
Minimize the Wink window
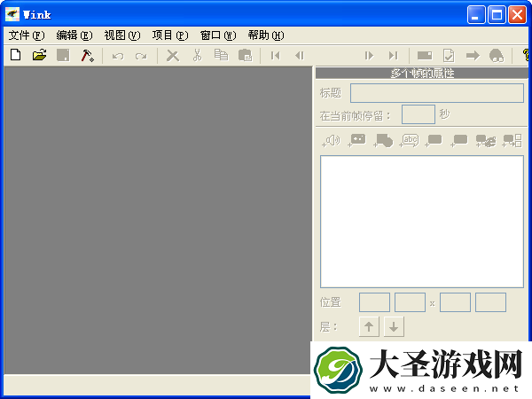(x=475, y=15)
